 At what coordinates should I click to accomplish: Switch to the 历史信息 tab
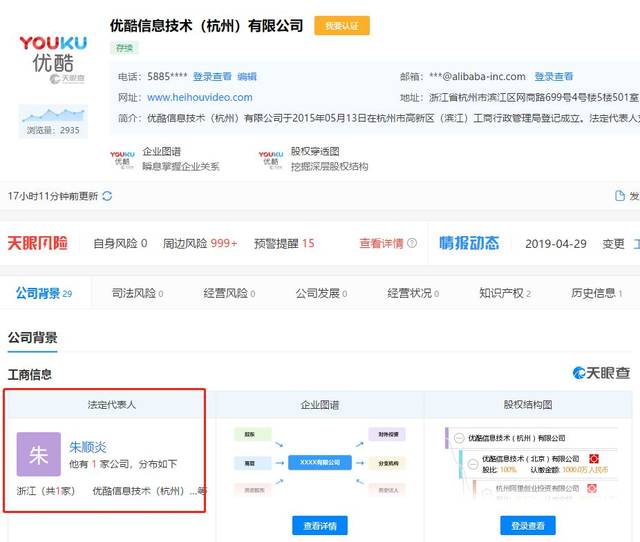tap(597, 293)
